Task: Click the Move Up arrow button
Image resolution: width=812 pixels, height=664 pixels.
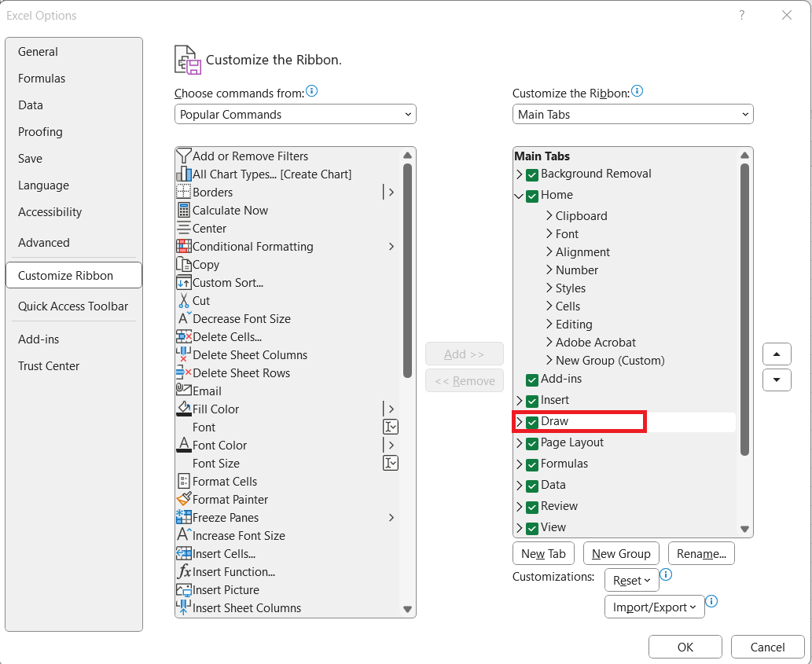Action: point(777,354)
